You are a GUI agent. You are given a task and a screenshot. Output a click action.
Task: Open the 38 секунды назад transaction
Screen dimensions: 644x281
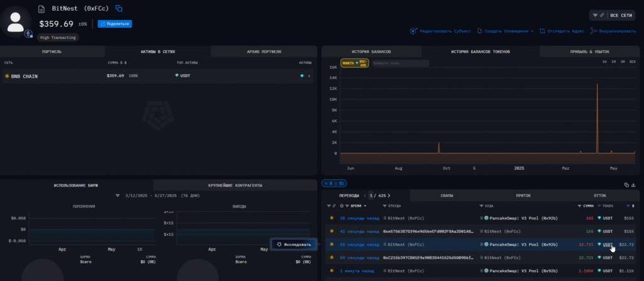coord(359,219)
